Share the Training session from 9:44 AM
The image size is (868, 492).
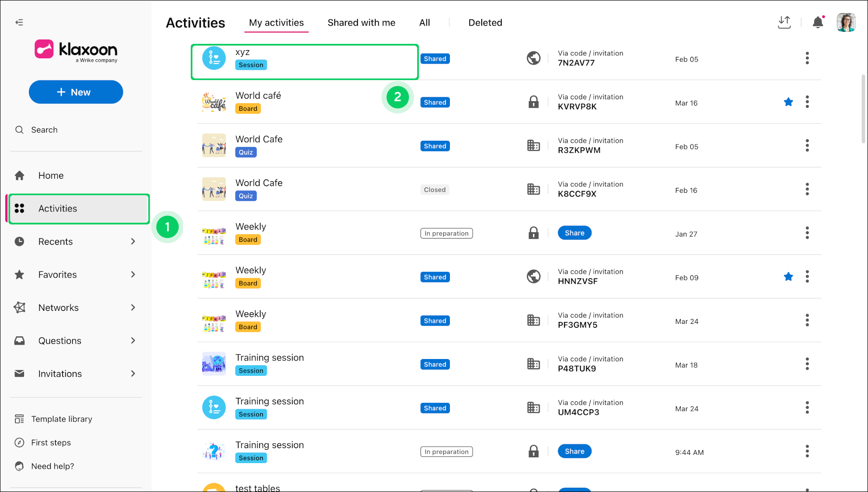[575, 452]
